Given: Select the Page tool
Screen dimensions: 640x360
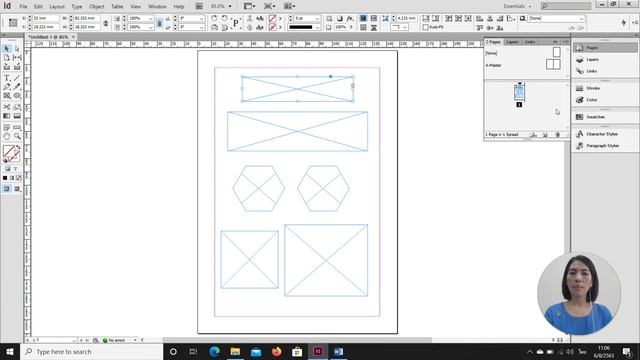Looking at the screenshot, I should [7, 58].
